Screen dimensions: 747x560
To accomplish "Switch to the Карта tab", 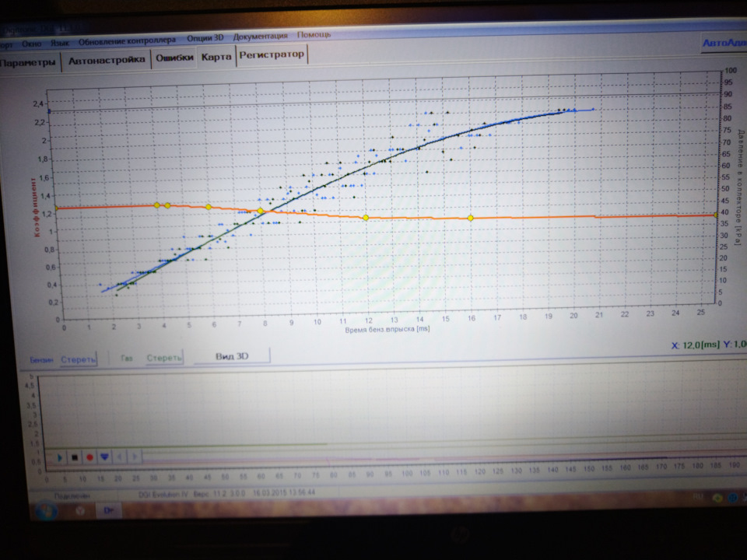I will [x=216, y=57].
